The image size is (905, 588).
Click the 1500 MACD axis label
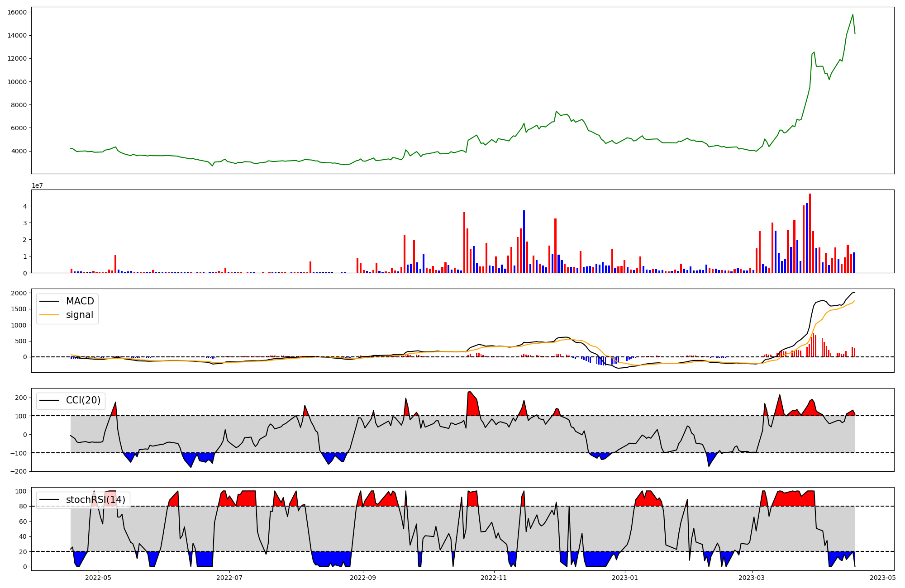pyautogui.click(x=19, y=309)
